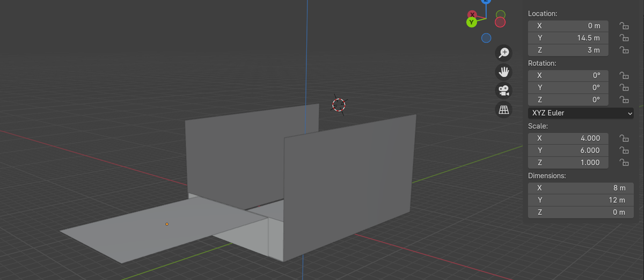Click the Rotation Y field showing 0°
Viewport: 644px width, 280px height.
pyautogui.click(x=568, y=87)
